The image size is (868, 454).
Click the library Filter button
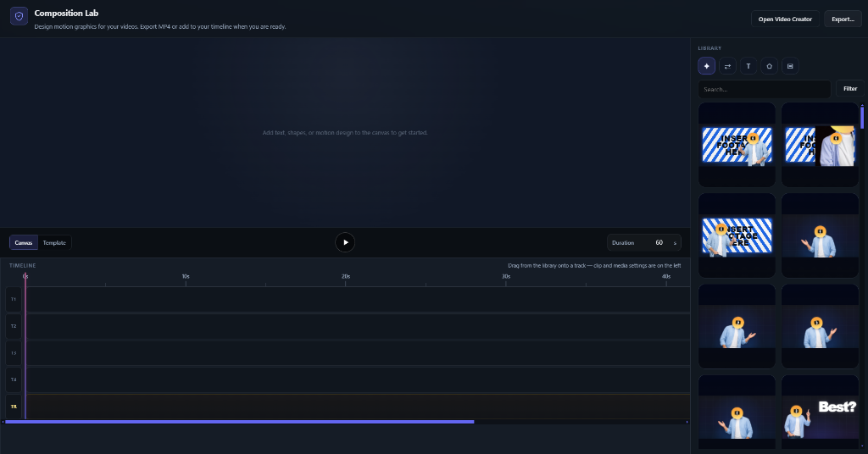pos(850,88)
